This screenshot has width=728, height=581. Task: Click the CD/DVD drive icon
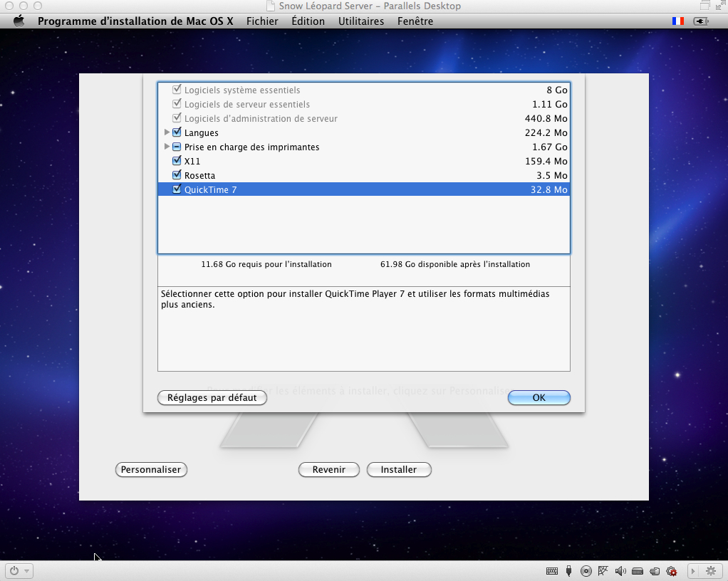(x=586, y=571)
